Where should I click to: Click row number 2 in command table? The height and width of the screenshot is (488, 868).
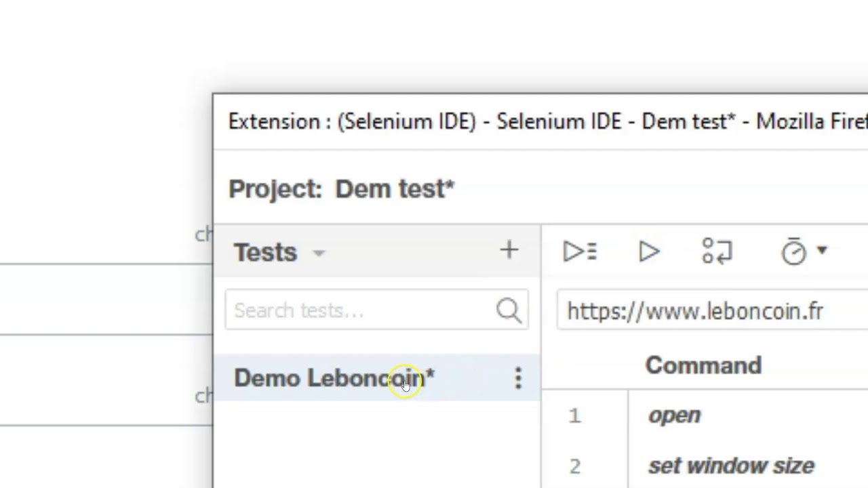click(x=575, y=466)
